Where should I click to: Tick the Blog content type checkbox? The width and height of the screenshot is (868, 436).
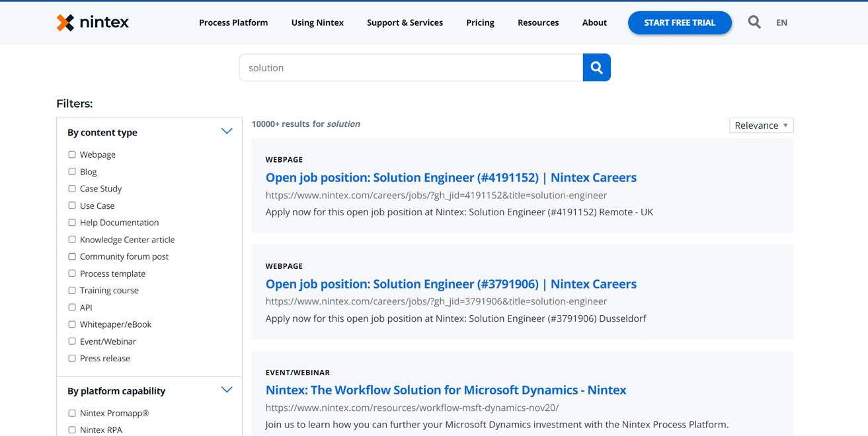pos(72,172)
